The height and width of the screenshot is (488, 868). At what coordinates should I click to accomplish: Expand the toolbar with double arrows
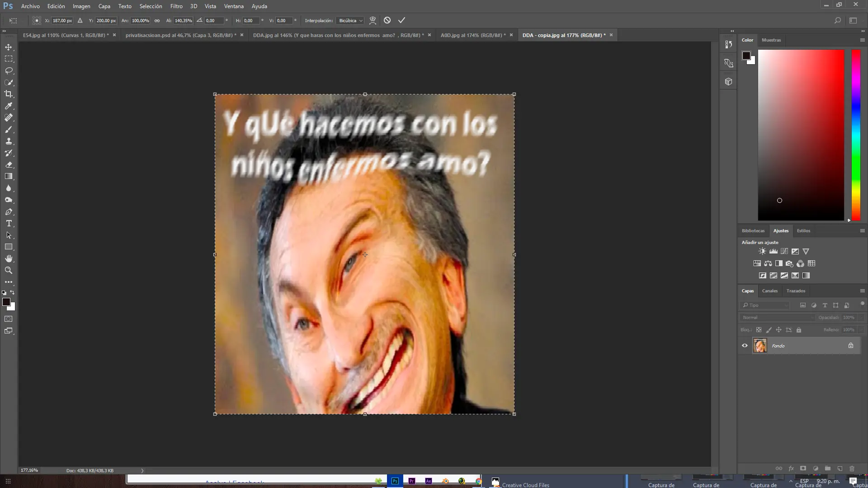4,31
